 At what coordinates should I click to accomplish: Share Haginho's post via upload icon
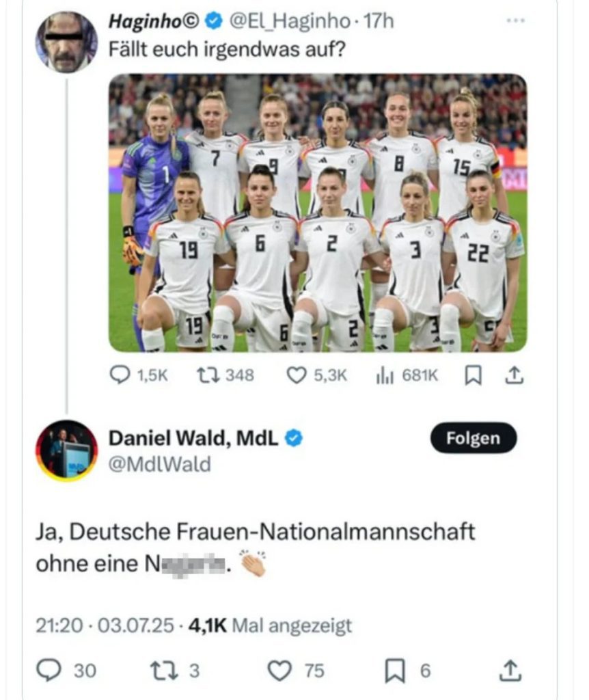(x=514, y=375)
